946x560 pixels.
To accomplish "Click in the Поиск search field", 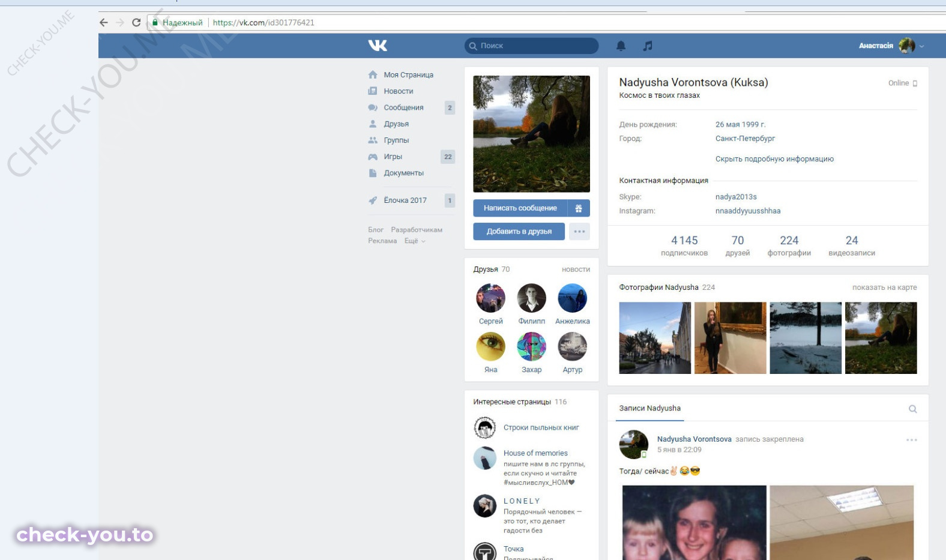I will (x=531, y=46).
